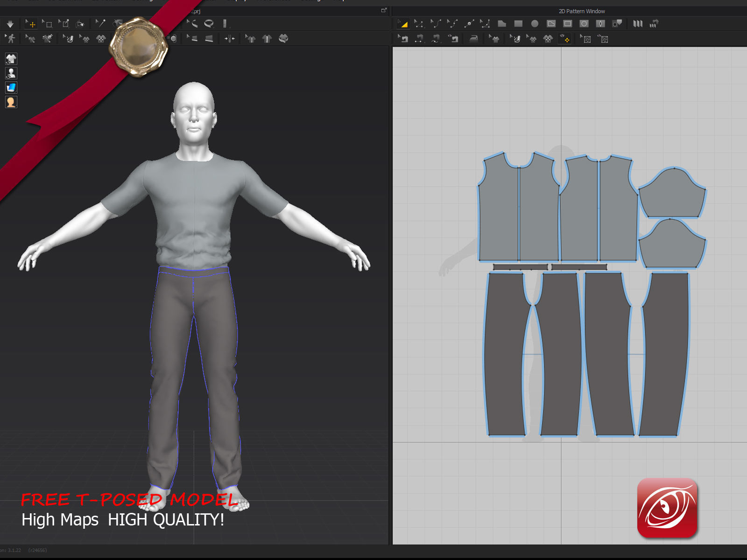Select the Free Sewing tool
This screenshot has height=560, width=747.
pyautogui.click(x=436, y=39)
